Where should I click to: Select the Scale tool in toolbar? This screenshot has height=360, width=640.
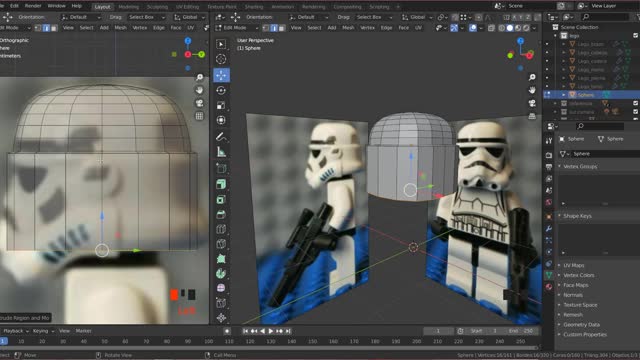(x=221, y=105)
